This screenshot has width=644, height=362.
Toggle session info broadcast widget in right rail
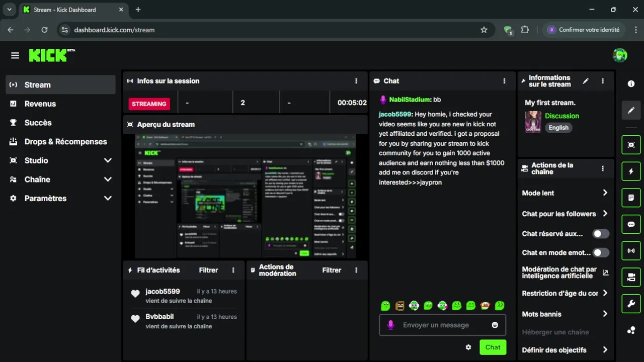(x=631, y=250)
